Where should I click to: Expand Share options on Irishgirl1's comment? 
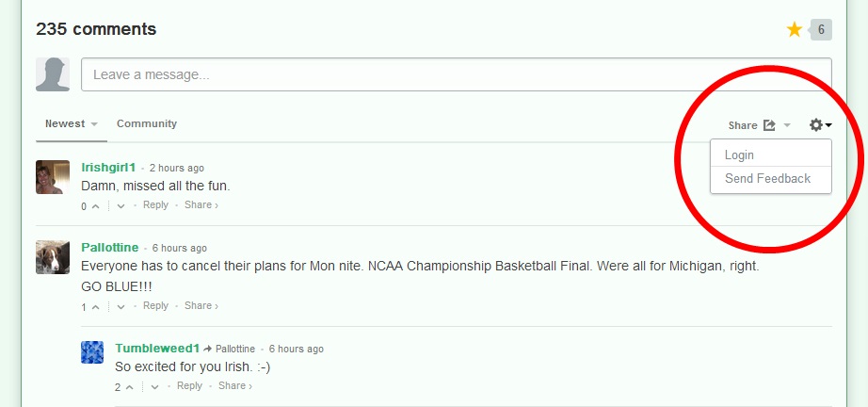(x=201, y=205)
